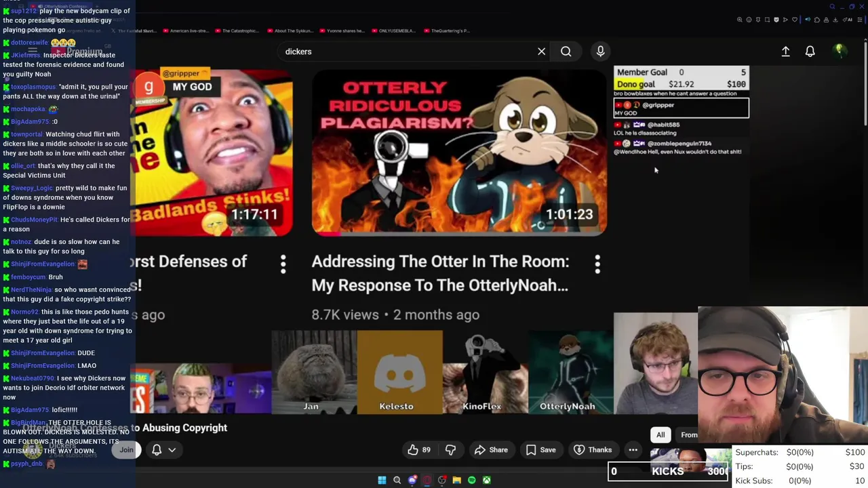Open 'About The Sykkun...' bookmark
The image size is (868, 488).
pos(290,30)
